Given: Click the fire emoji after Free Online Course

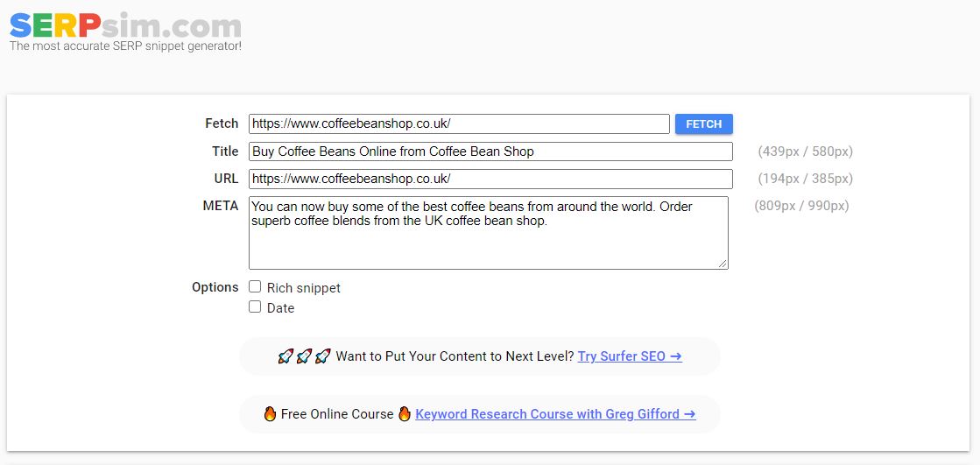Looking at the screenshot, I should pyautogui.click(x=405, y=413).
